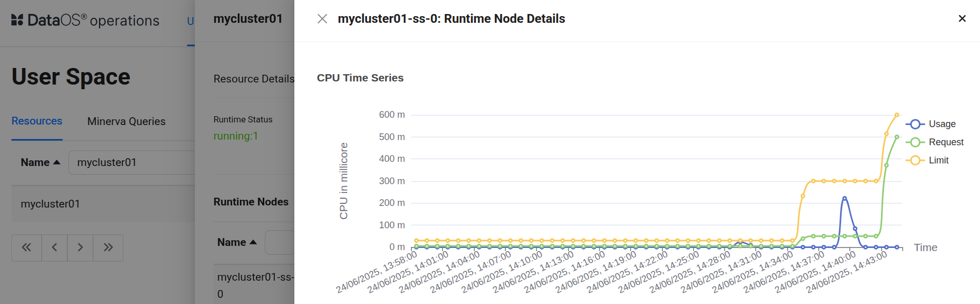
Task: Go to next page arrow
Action: pos(80,247)
